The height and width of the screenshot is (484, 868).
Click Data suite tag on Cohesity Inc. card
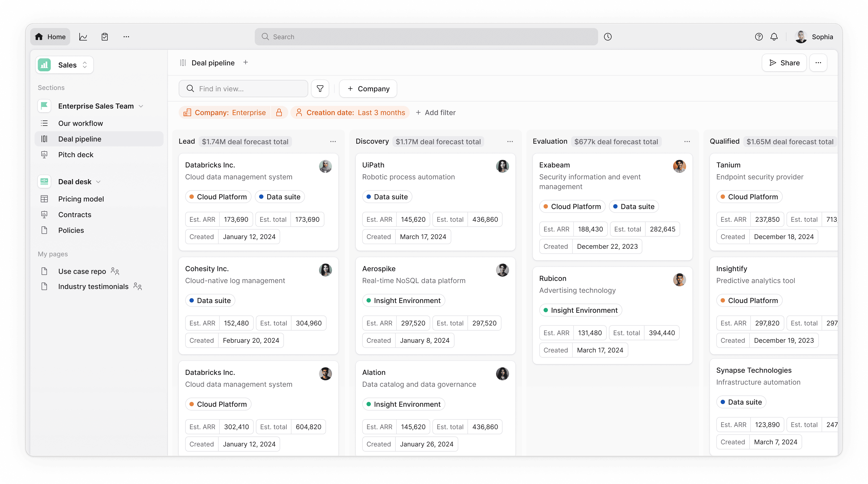pos(210,301)
